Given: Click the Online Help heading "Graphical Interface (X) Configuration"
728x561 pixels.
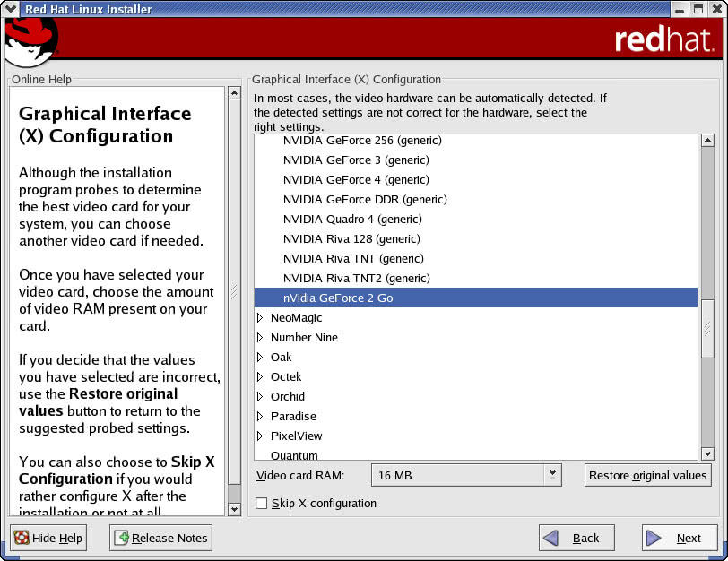Looking at the screenshot, I should [105, 125].
